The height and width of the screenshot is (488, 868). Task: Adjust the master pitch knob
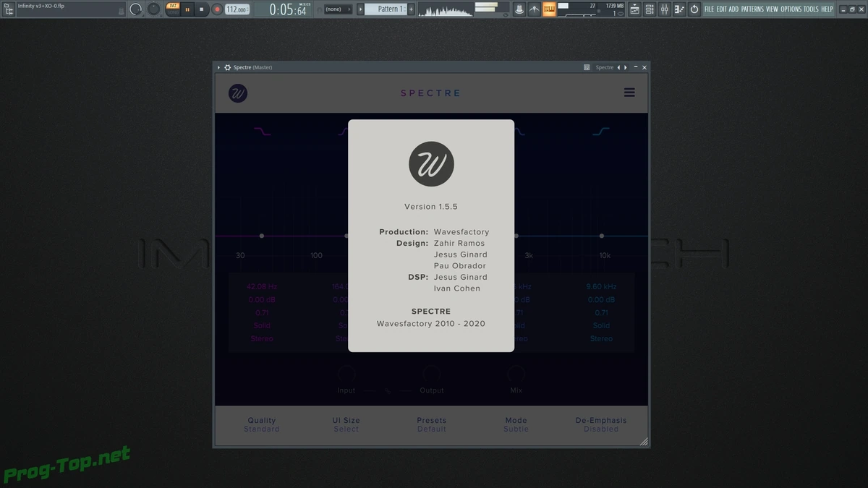pos(154,9)
